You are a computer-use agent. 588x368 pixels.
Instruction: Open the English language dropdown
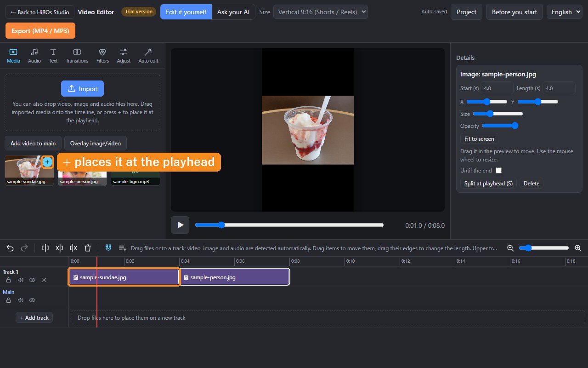[565, 12]
